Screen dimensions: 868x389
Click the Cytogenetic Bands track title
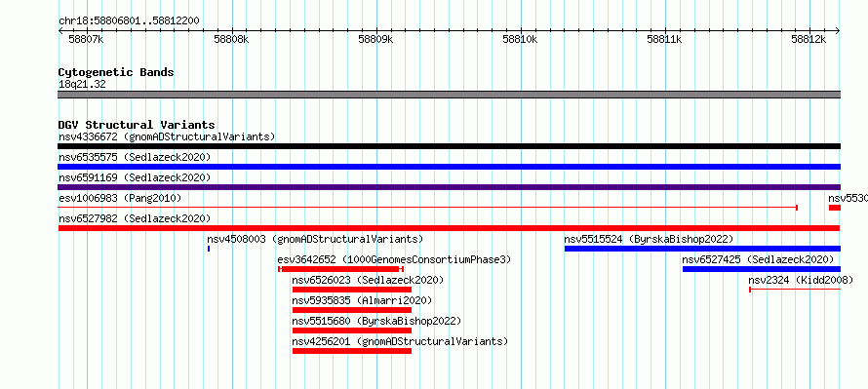[116, 72]
